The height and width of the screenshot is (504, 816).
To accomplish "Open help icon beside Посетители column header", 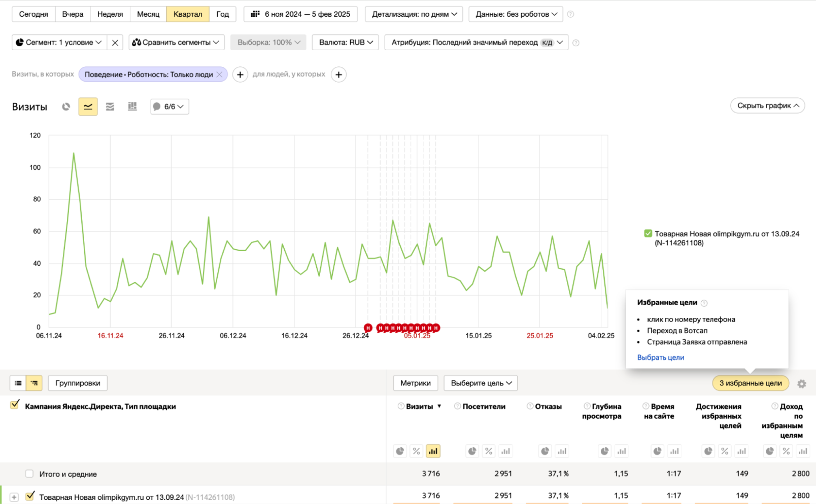I will [457, 406].
